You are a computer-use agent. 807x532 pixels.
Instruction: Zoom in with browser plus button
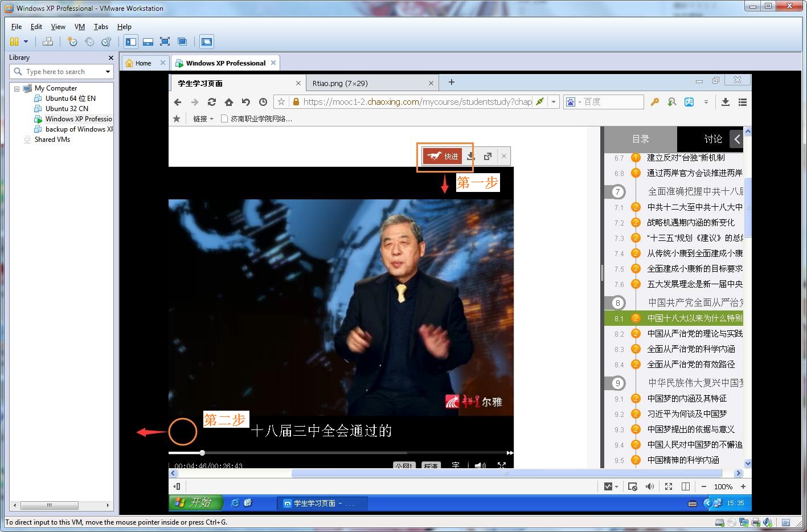coord(743,486)
